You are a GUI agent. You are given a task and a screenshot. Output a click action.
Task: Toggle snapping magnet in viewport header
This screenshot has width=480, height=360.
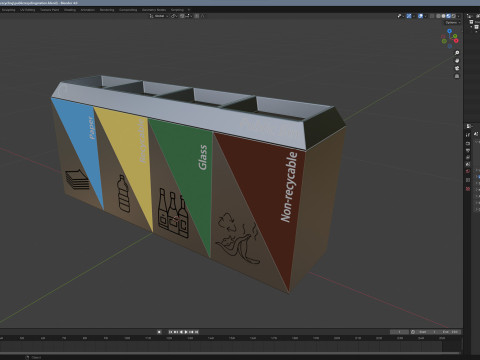pyautogui.click(x=182, y=16)
